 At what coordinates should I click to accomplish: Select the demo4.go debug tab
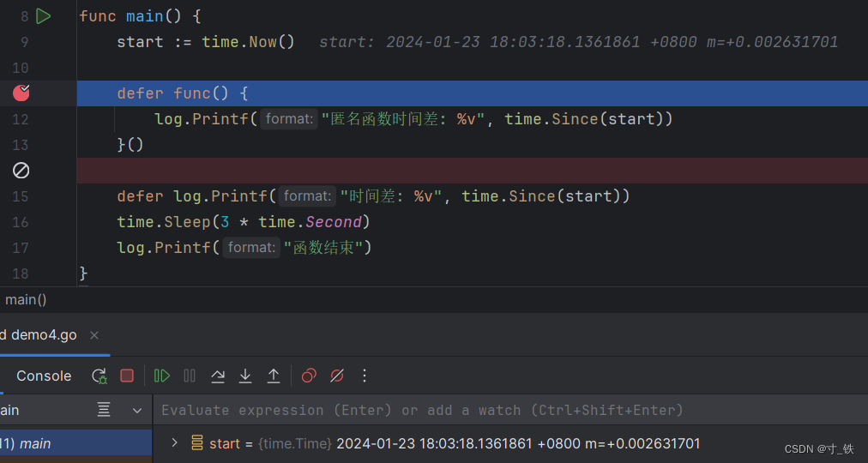point(43,335)
